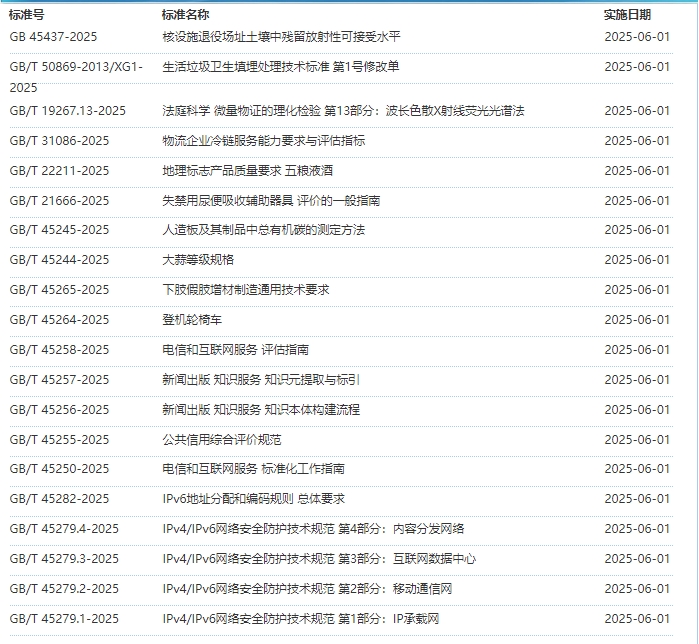Click GB/T 45279.1-2025 number
Viewport: 699px width, 644px height.
tap(64, 619)
